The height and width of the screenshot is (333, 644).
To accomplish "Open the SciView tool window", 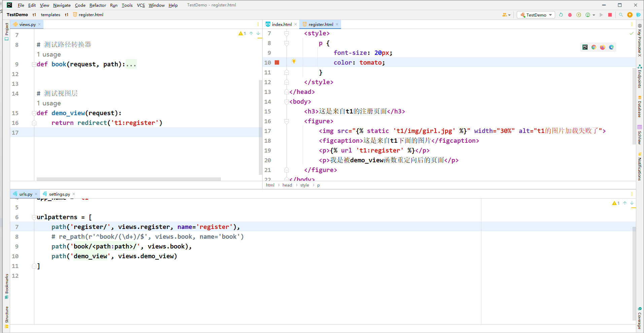I will (x=640, y=135).
